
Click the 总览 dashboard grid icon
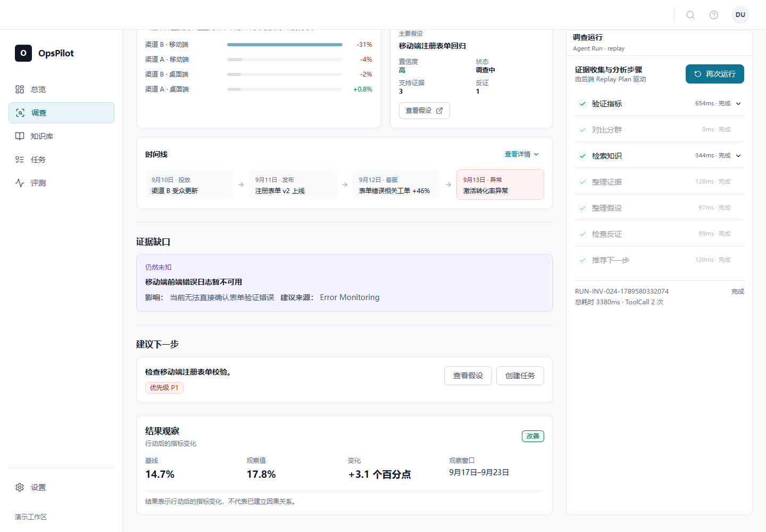[20, 89]
